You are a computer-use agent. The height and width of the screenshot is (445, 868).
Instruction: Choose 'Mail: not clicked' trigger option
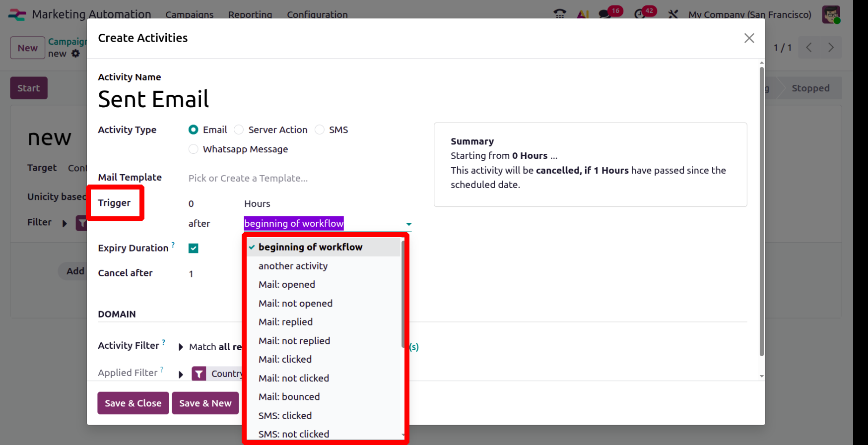pyautogui.click(x=324, y=378)
